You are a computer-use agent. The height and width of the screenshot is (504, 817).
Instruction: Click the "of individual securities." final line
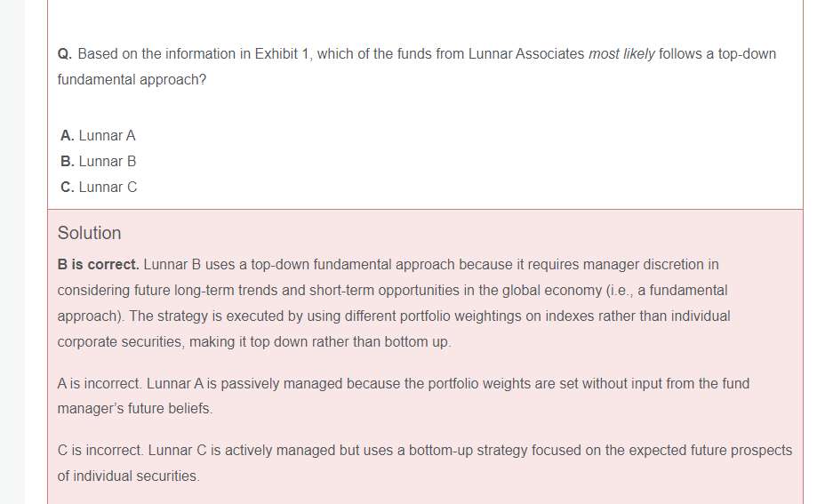point(128,476)
